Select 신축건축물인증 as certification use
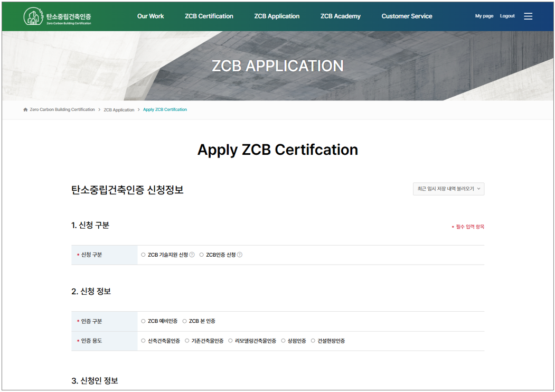This screenshot has height=392, width=555. [143, 341]
